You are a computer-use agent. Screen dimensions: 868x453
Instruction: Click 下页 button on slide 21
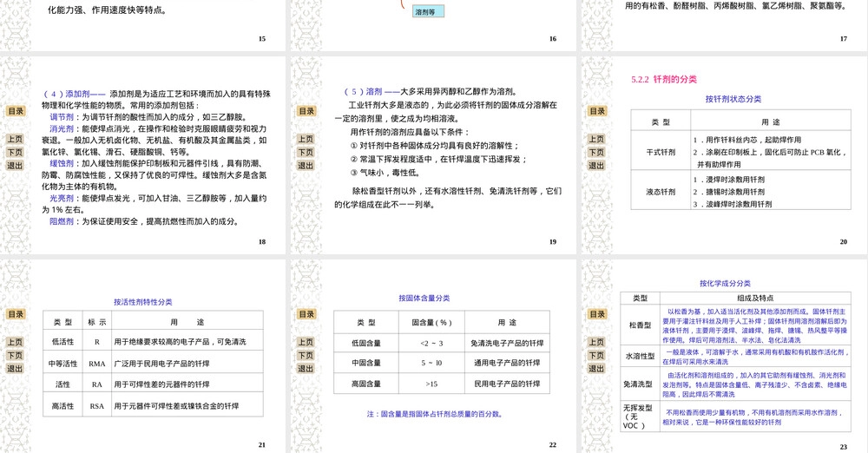click(x=16, y=356)
